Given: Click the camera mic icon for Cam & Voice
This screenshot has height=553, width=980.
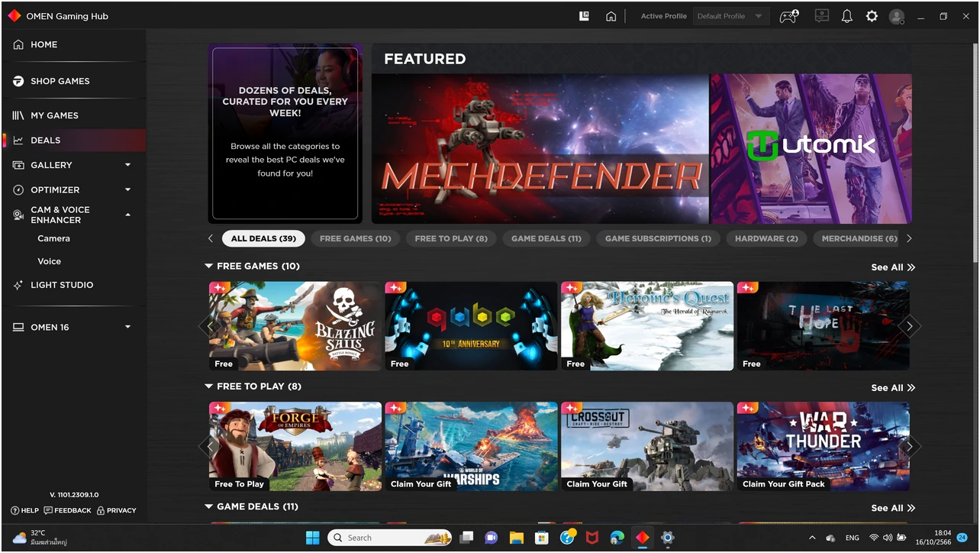Looking at the screenshot, I should pos(18,215).
